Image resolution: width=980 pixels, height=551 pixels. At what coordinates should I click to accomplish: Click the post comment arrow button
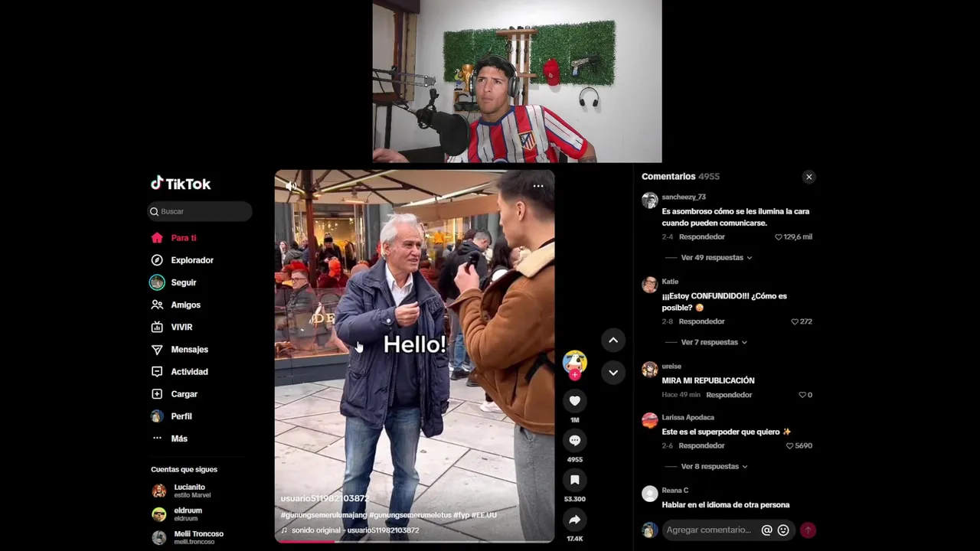pyautogui.click(x=808, y=530)
